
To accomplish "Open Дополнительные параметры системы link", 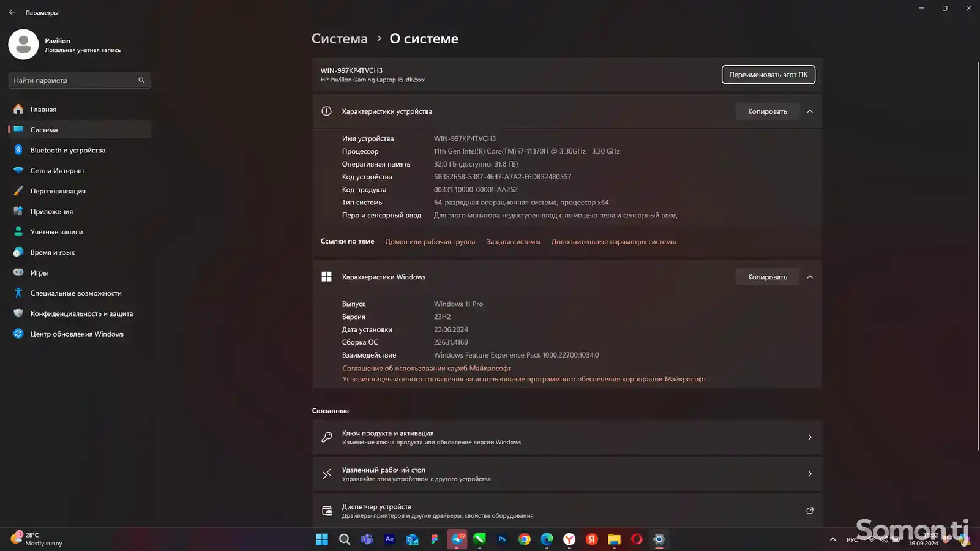I will pos(613,242).
